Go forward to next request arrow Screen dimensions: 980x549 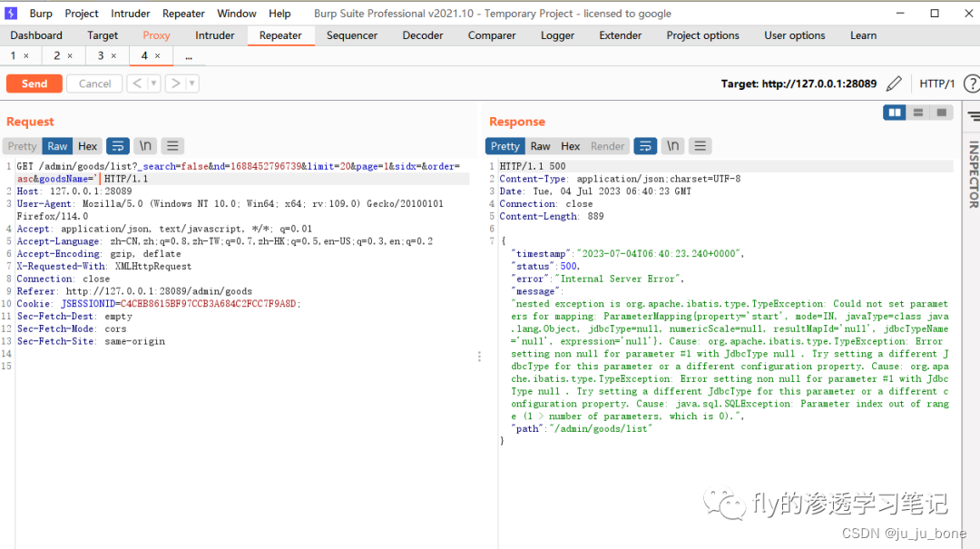(x=176, y=83)
